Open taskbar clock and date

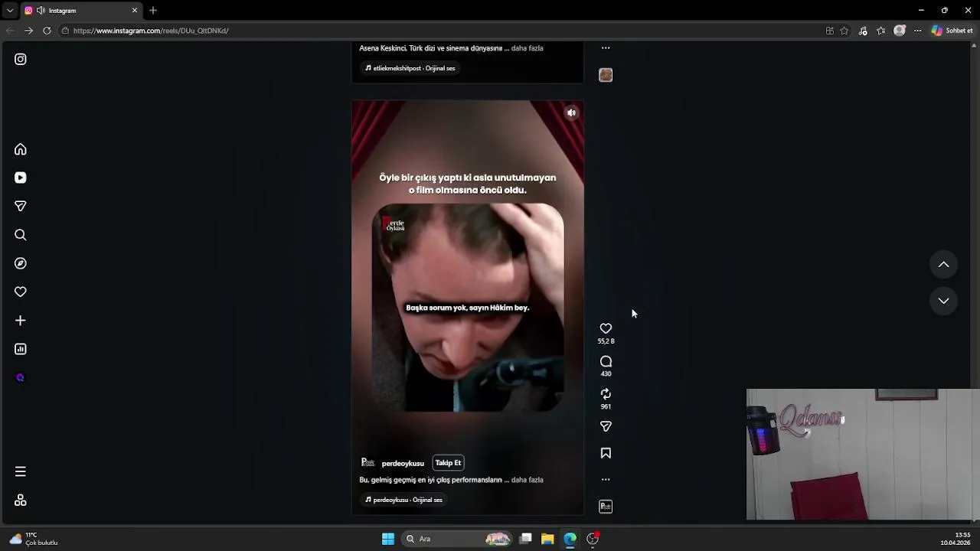pyautogui.click(x=957, y=539)
